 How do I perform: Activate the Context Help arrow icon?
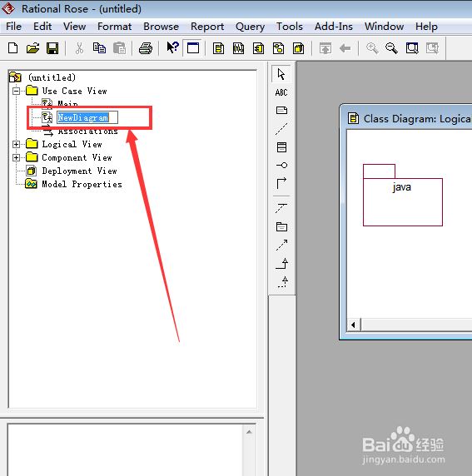[x=173, y=47]
